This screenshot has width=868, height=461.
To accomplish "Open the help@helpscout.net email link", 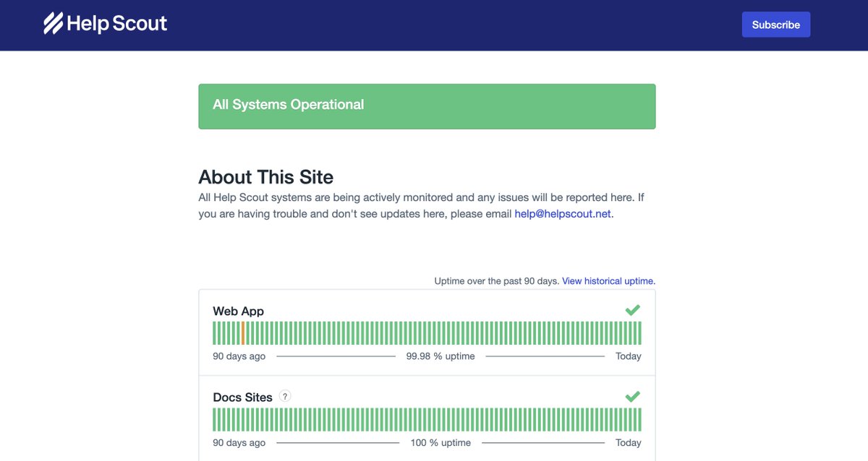I will [563, 214].
